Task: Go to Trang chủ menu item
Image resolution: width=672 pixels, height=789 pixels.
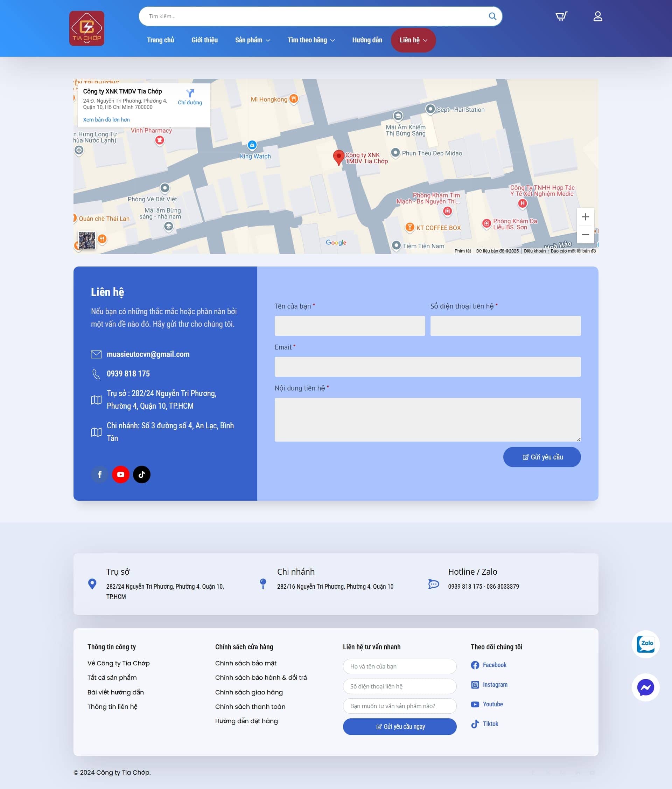Action: coord(160,40)
